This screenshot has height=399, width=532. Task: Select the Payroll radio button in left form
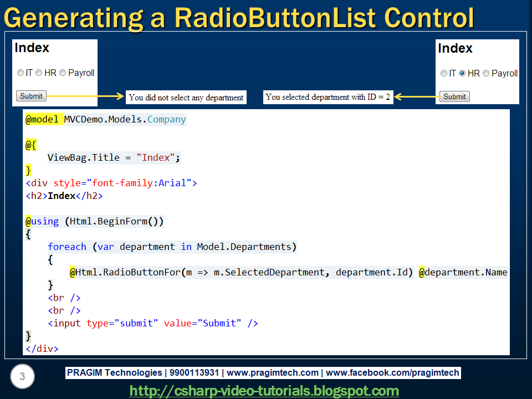tap(63, 72)
